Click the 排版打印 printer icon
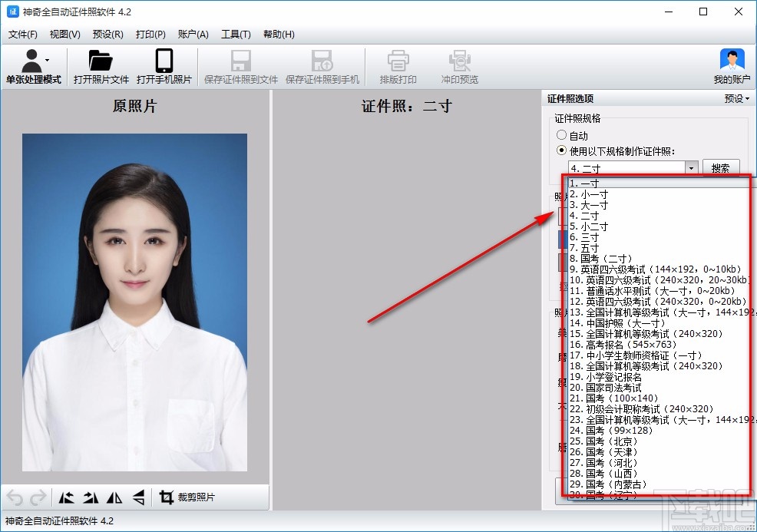This screenshot has height=532, width=757. coord(398,67)
